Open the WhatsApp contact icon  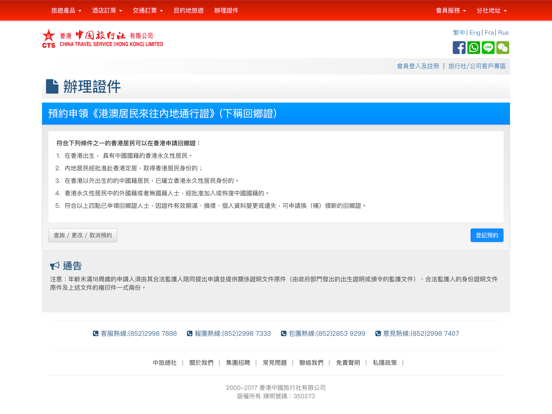pyautogui.click(x=473, y=48)
